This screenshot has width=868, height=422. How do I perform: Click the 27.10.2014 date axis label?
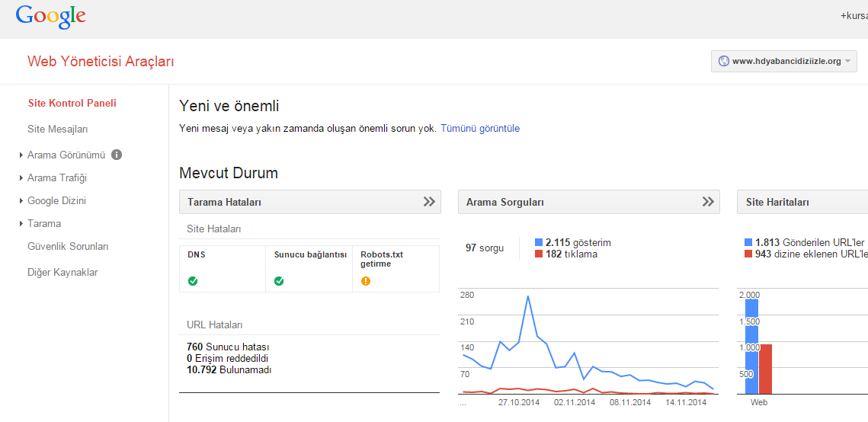(x=519, y=403)
